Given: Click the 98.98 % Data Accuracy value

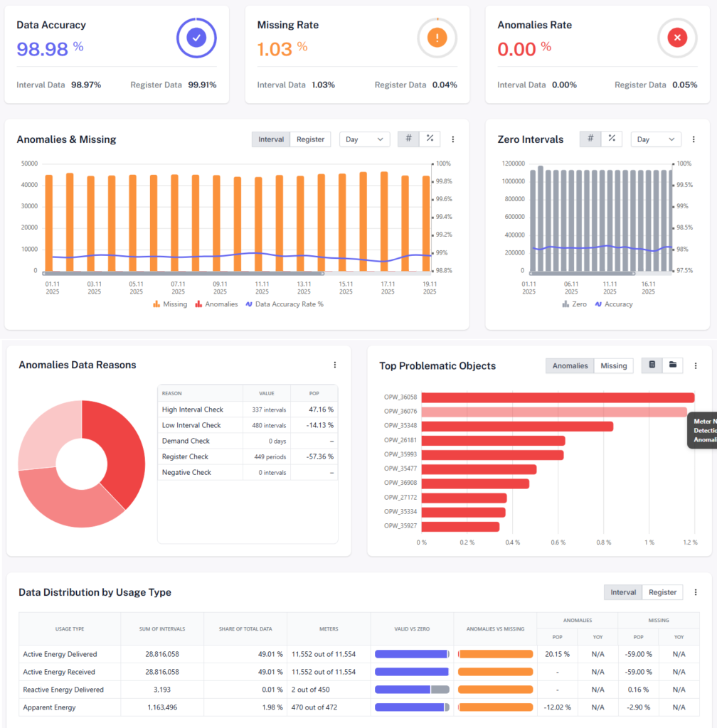Looking at the screenshot, I should tap(50, 49).
